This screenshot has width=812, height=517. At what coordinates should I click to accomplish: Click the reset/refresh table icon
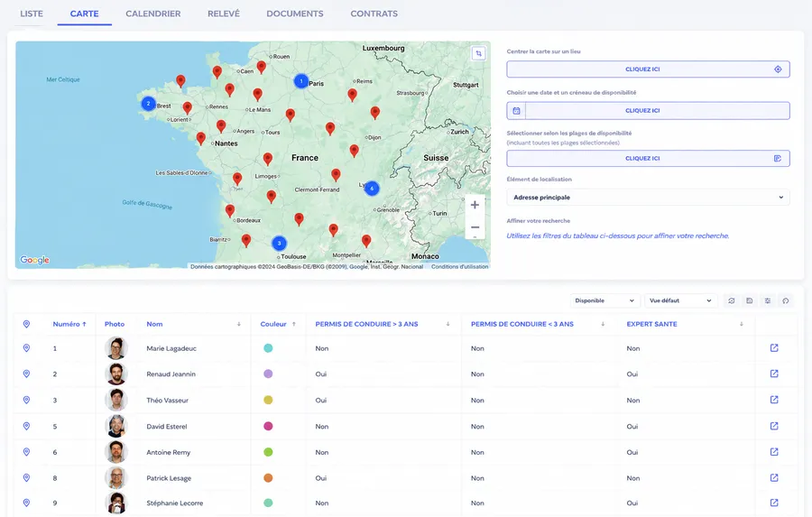click(731, 300)
